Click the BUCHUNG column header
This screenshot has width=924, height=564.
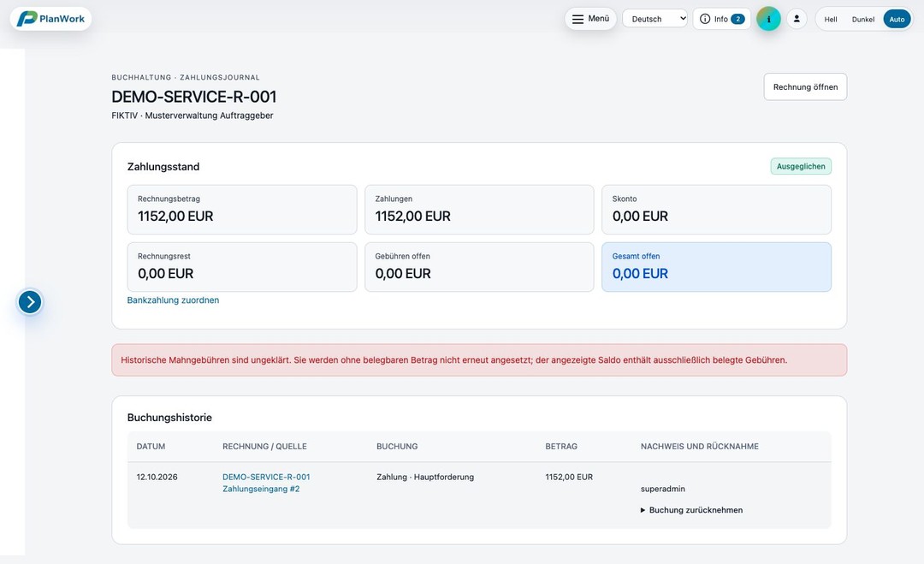coord(397,446)
